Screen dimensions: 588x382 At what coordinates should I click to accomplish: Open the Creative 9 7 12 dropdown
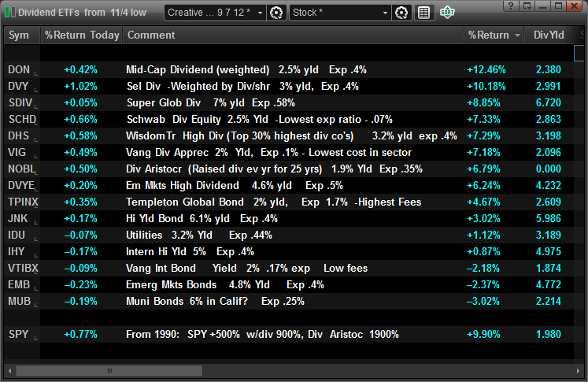[215, 13]
